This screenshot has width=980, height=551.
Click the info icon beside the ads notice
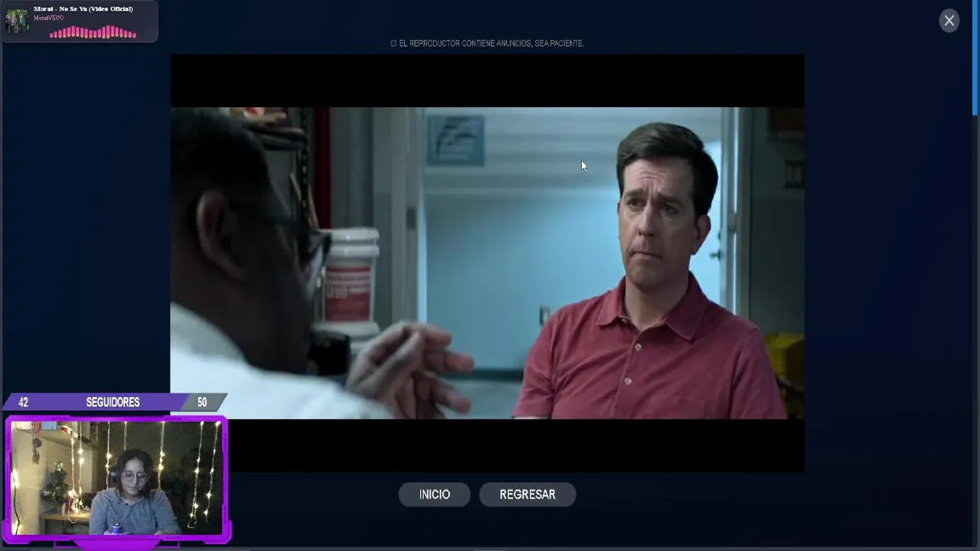394,44
